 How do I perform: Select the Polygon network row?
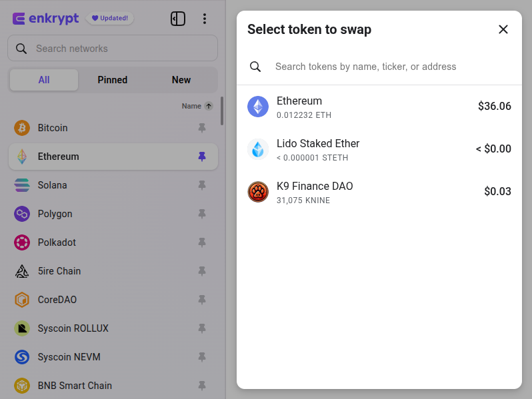click(113, 214)
